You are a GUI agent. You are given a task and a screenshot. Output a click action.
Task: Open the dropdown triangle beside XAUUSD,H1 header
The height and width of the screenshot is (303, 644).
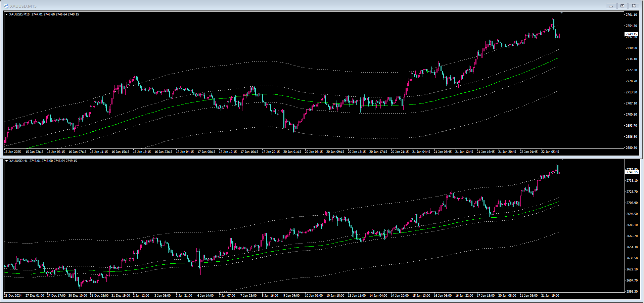(x=6, y=161)
